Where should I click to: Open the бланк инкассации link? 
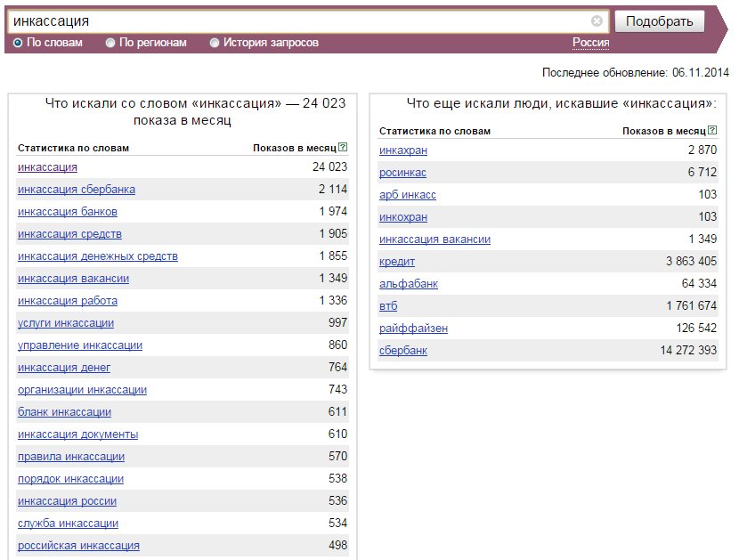pos(65,412)
